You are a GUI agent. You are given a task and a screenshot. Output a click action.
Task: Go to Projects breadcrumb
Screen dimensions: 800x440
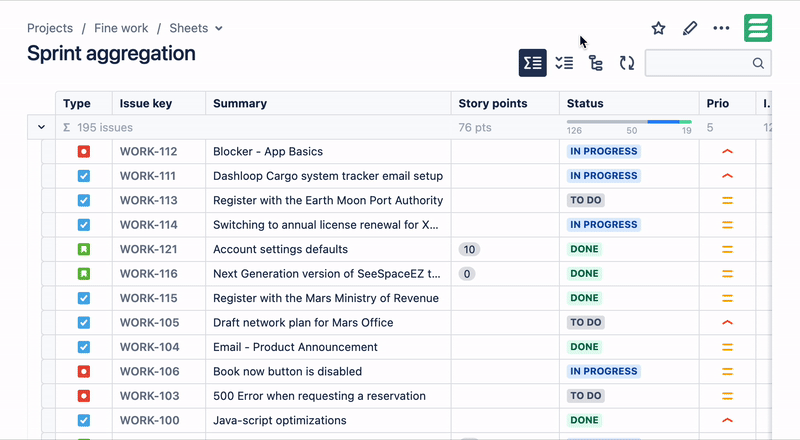tap(50, 28)
